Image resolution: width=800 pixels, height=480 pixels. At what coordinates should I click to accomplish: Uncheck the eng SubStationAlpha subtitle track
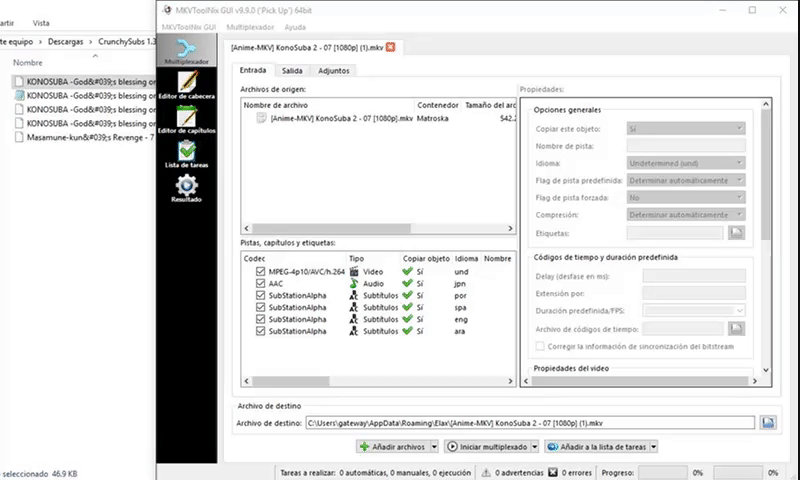click(261, 319)
